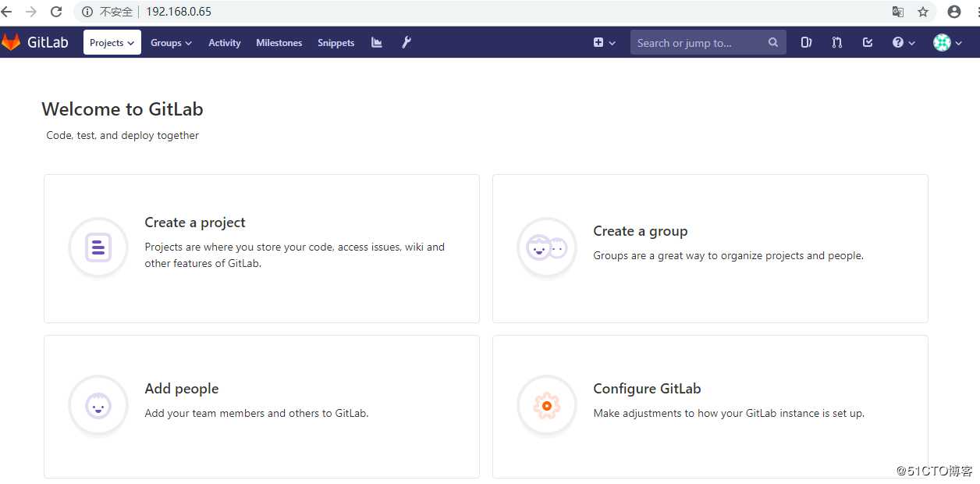Reload the page with the refresh icon
980x484 pixels.
[56, 12]
